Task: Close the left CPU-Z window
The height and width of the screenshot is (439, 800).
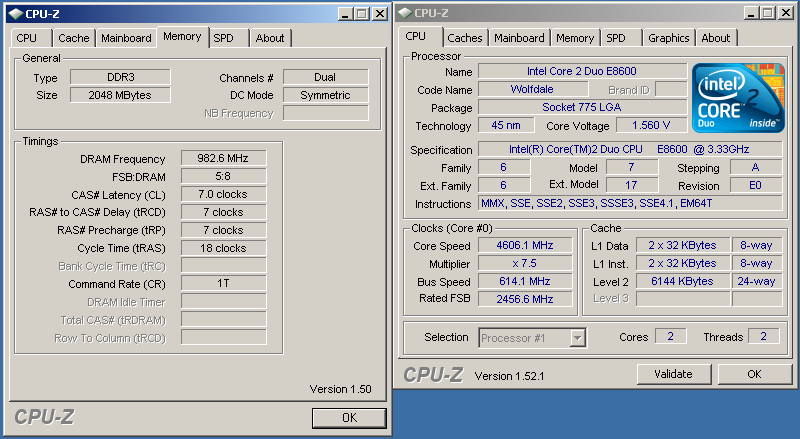Action: point(380,14)
